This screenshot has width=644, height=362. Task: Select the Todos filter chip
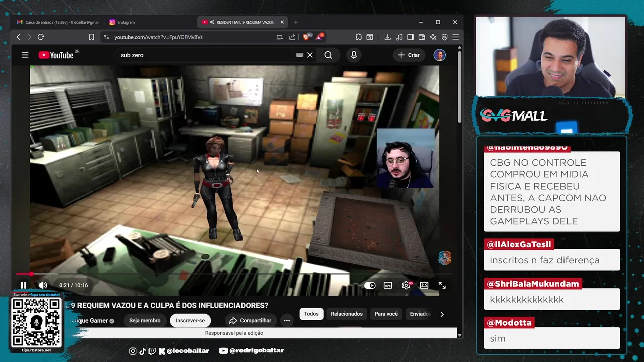point(311,314)
